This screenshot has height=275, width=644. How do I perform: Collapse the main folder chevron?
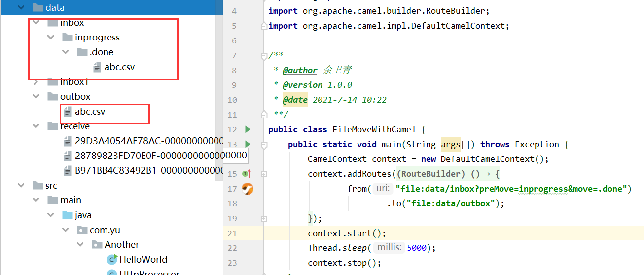click(36, 200)
